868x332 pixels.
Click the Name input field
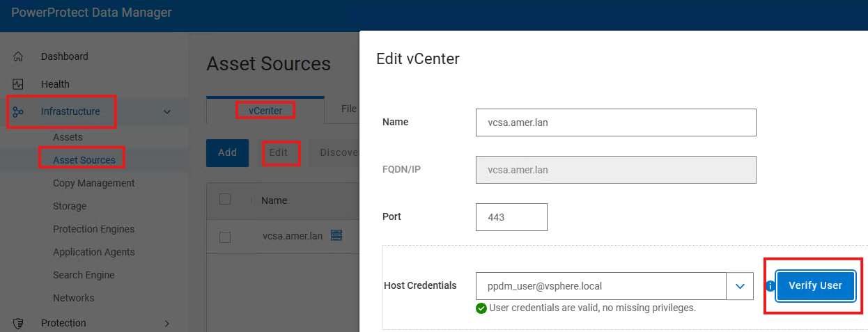616,122
